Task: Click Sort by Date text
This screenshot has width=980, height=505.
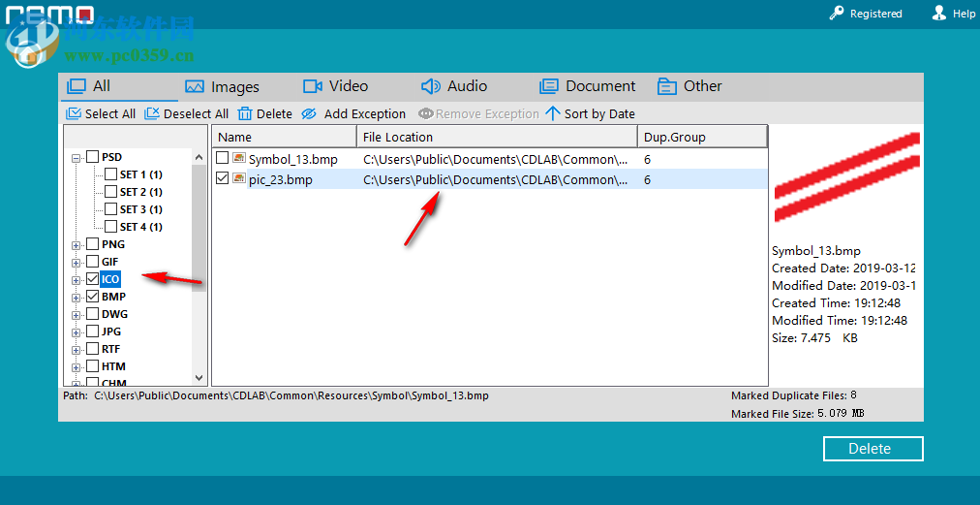Action: [599, 113]
